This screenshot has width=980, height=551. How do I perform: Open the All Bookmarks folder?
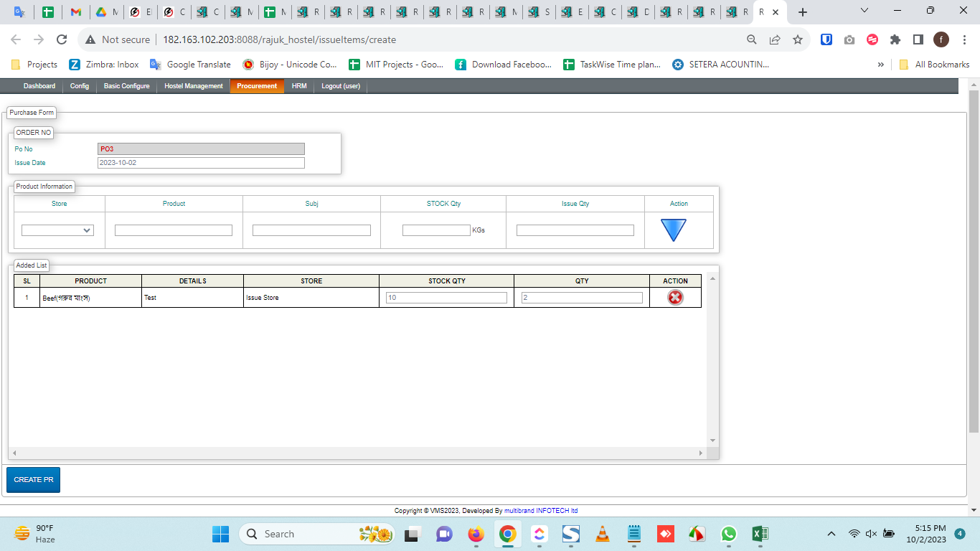tap(934, 64)
